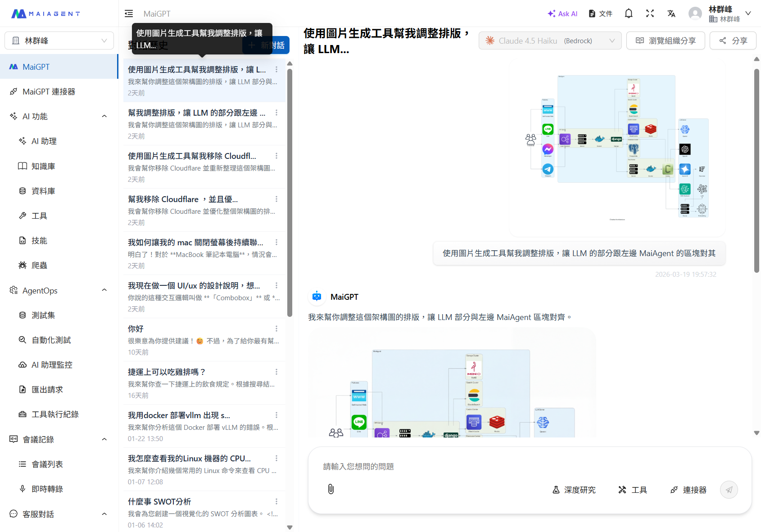
Task: Open the language switcher icon
Action: (671, 13)
